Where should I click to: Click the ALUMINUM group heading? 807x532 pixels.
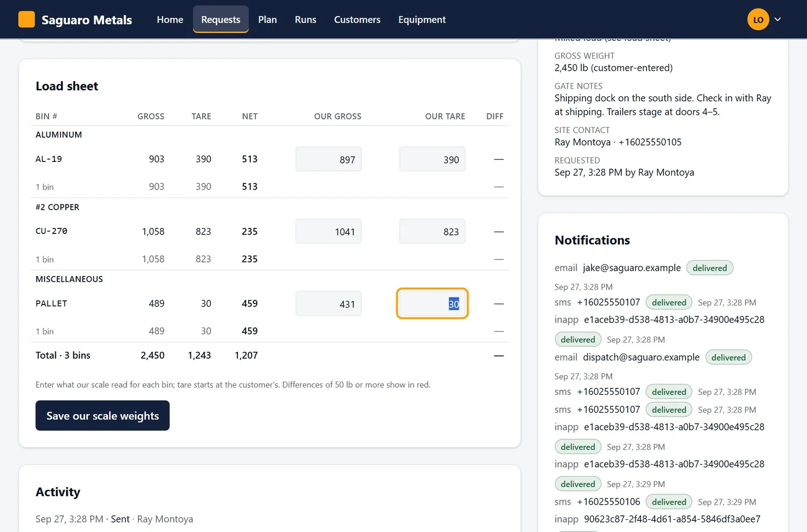click(59, 135)
